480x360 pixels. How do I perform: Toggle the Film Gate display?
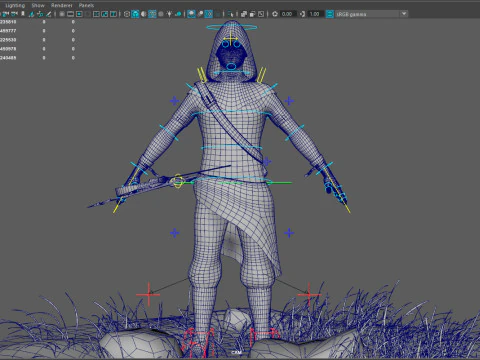[x=70, y=14]
